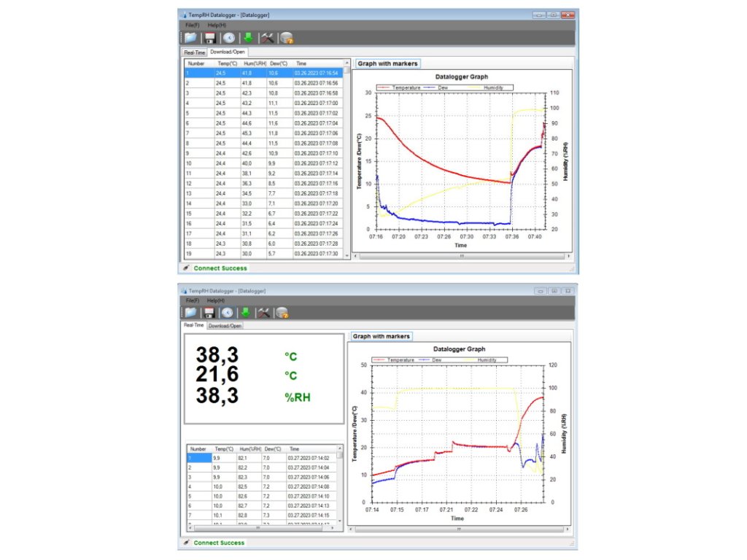Open file folder icon in bottom window toolbar
Screen dimensions: 747x560
[x=190, y=312]
